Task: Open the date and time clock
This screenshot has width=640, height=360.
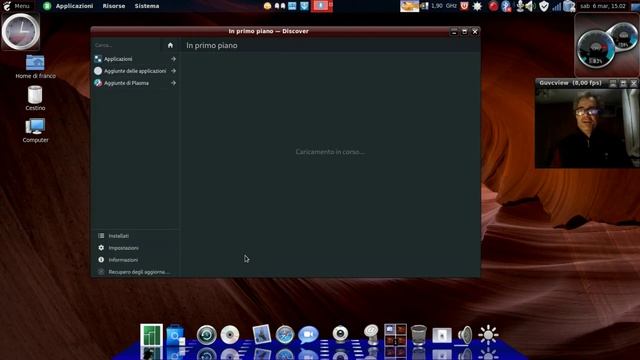Action: pyautogui.click(x=603, y=6)
